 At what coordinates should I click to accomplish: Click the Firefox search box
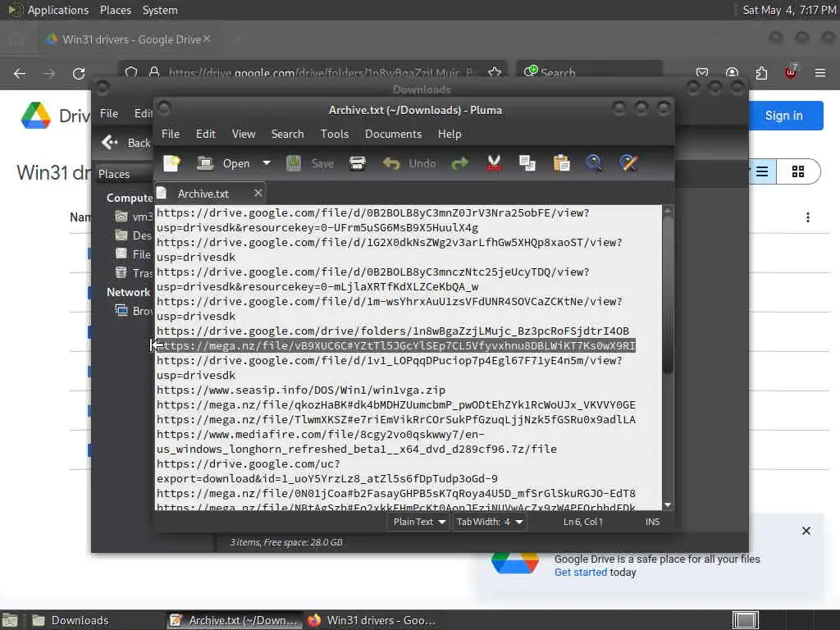click(589, 73)
